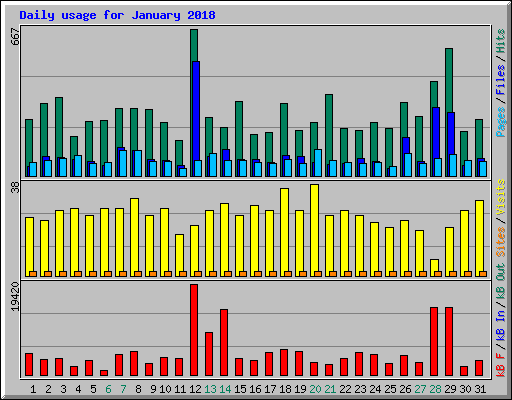Click the cyan Pages bar for day 20
Image resolution: width=512 pixels, height=400 pixels.
pos(318,163)
